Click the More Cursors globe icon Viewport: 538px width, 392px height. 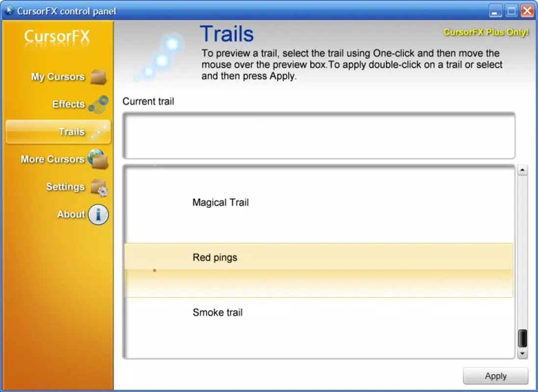click(x=98, y=159)
